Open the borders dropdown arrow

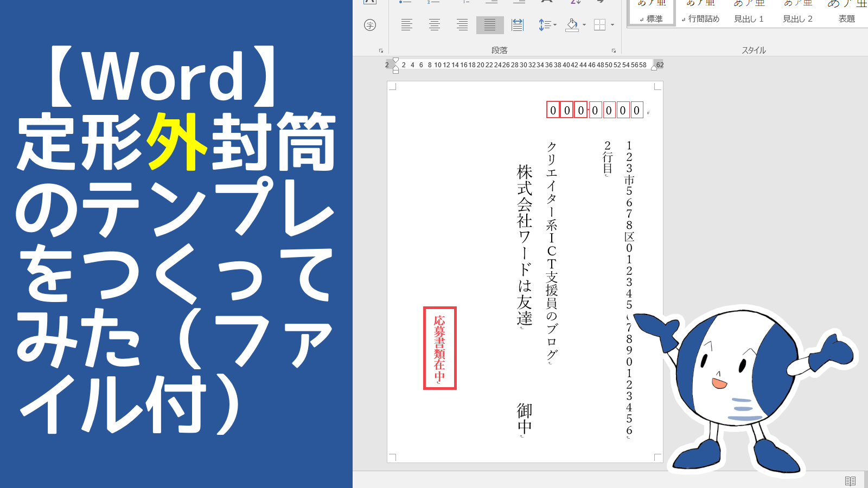coord(612,24)
